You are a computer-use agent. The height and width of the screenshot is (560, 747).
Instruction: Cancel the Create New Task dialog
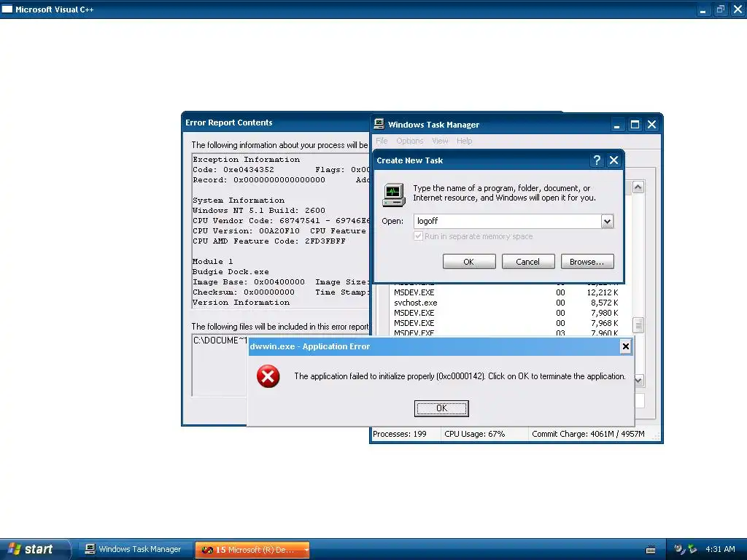tap(528, 262)
